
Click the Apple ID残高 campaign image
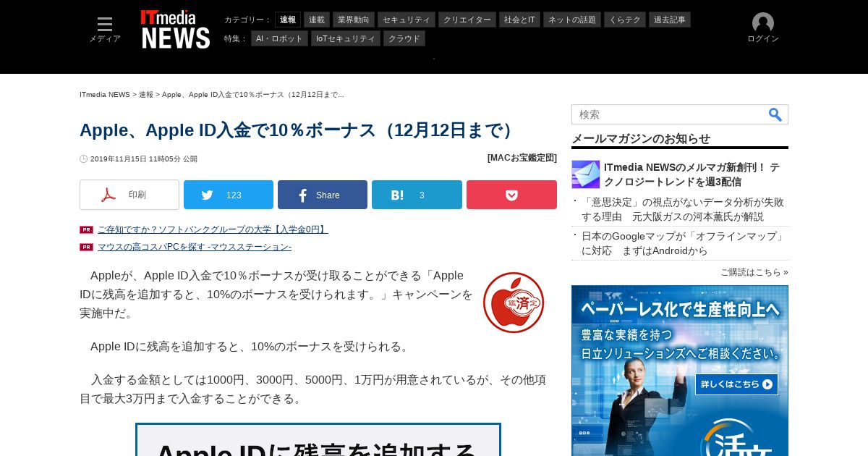(x=318, y=440)
